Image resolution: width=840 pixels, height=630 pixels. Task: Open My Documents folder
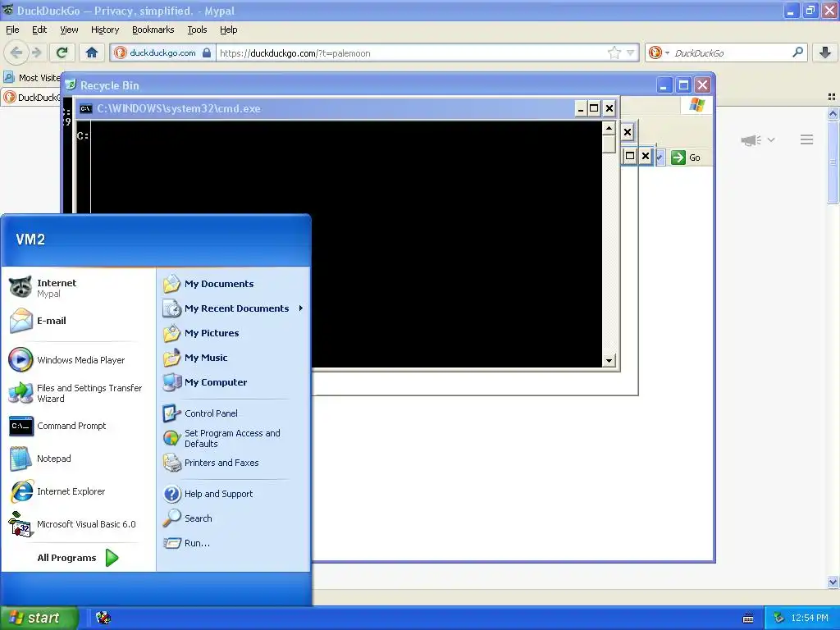coord(233,284)
